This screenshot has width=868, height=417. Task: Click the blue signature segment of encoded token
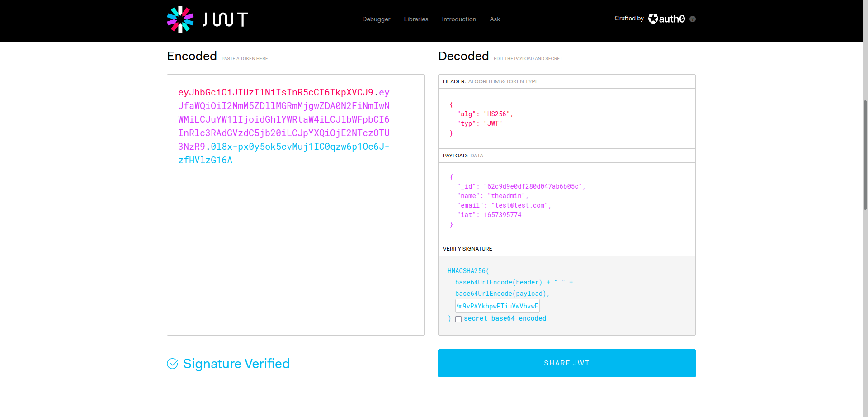[x=299, y=147]
